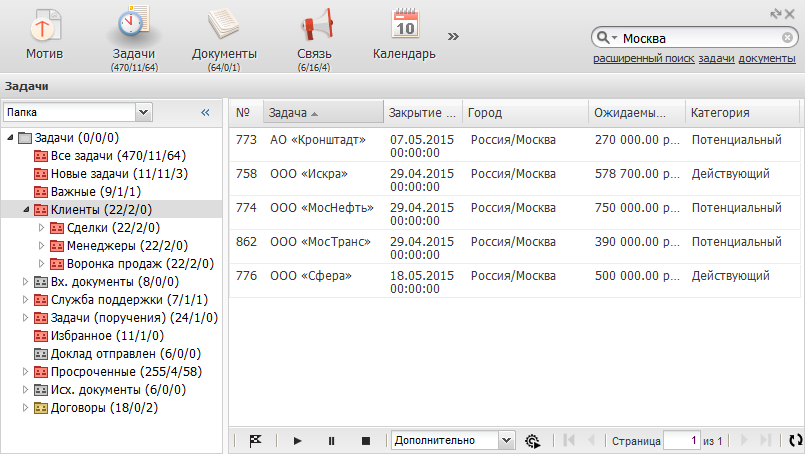The image size is (805, 454).
Task: Collapse the folder panel with double arrow
Action: click(205, 112)
